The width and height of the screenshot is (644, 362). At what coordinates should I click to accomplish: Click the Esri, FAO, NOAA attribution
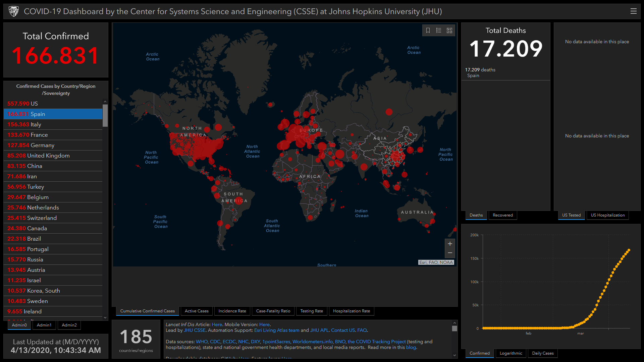436,262
